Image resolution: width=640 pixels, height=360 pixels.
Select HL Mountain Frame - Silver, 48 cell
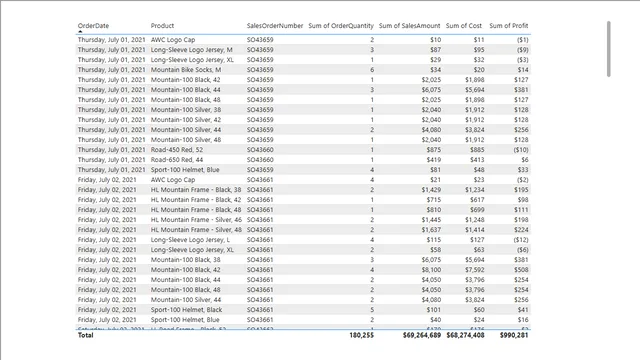point(196,230)
